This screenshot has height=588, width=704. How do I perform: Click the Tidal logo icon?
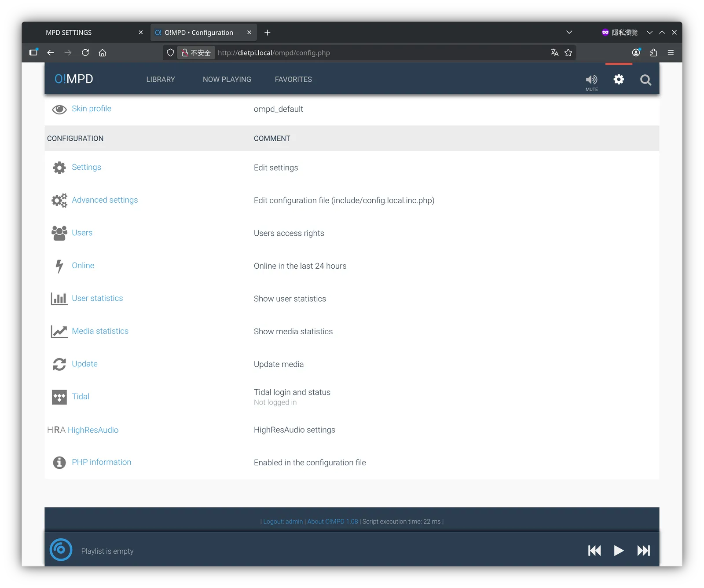[59, 397]
